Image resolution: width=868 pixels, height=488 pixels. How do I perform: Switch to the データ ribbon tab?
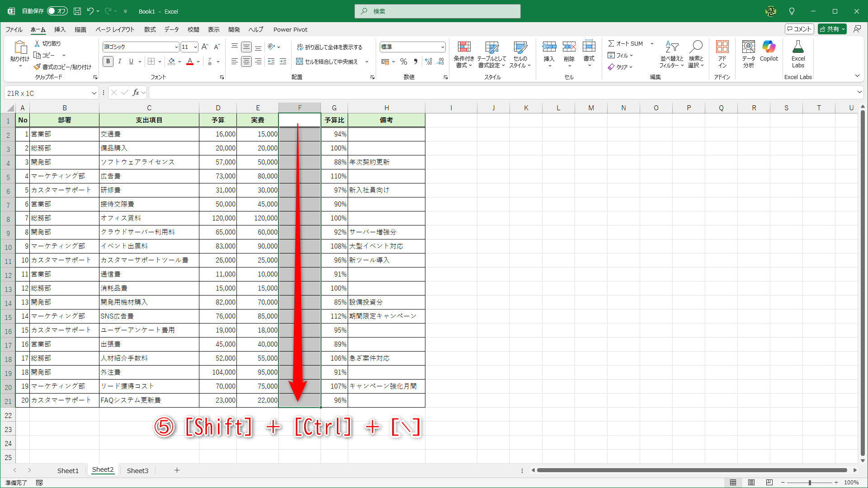[171, 29]
